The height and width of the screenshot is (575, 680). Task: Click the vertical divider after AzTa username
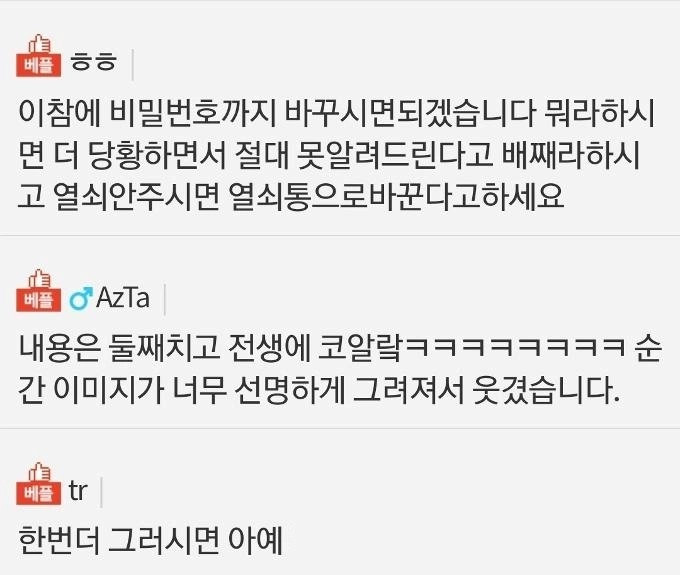coord(165,300)
